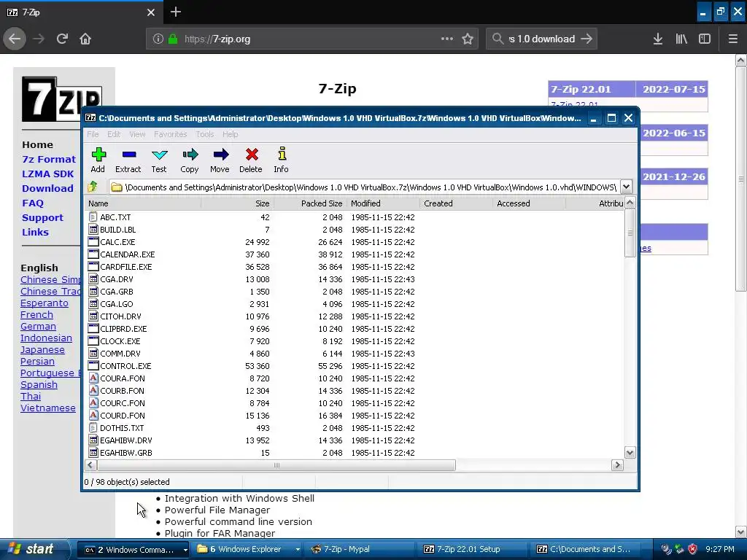The image size is (747, 560).
Task: Click the browser back arrow
Action: point(15,39)
